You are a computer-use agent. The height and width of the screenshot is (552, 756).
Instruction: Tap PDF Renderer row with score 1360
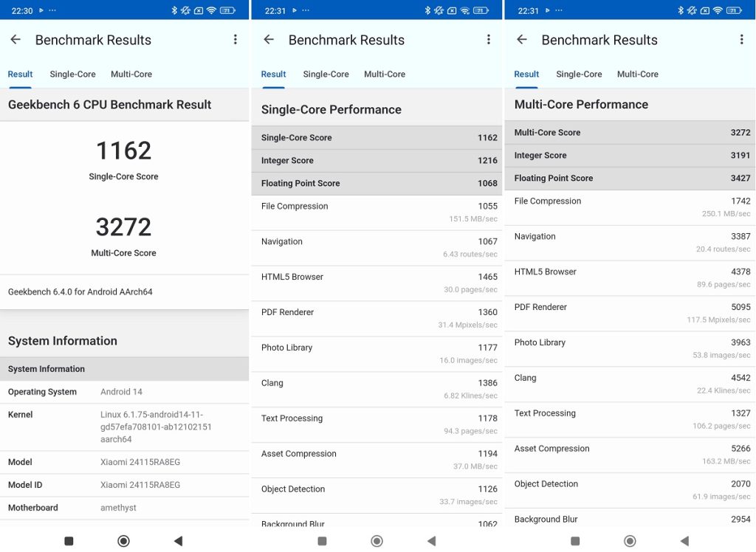377,319
